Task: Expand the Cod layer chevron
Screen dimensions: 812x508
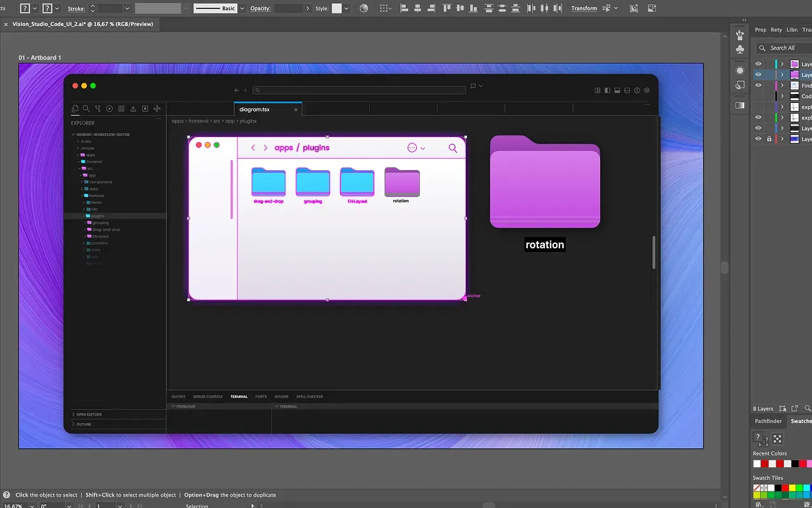Action: click(782, 96)
